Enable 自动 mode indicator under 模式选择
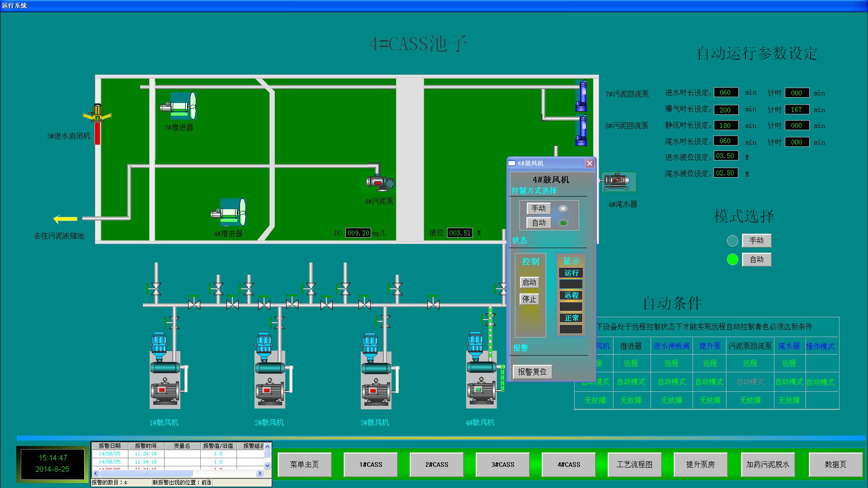This screenshot has height=488, width=868. (x=732, y=259)
